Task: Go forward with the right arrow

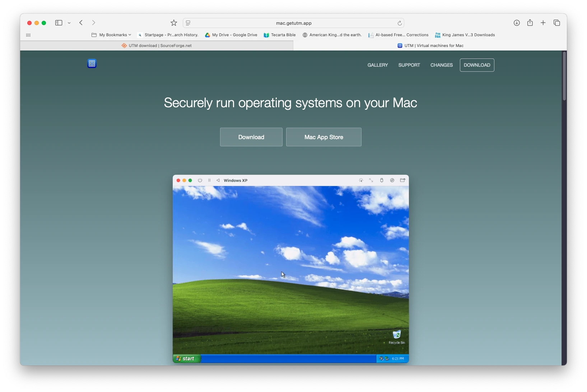Action: 93,23
